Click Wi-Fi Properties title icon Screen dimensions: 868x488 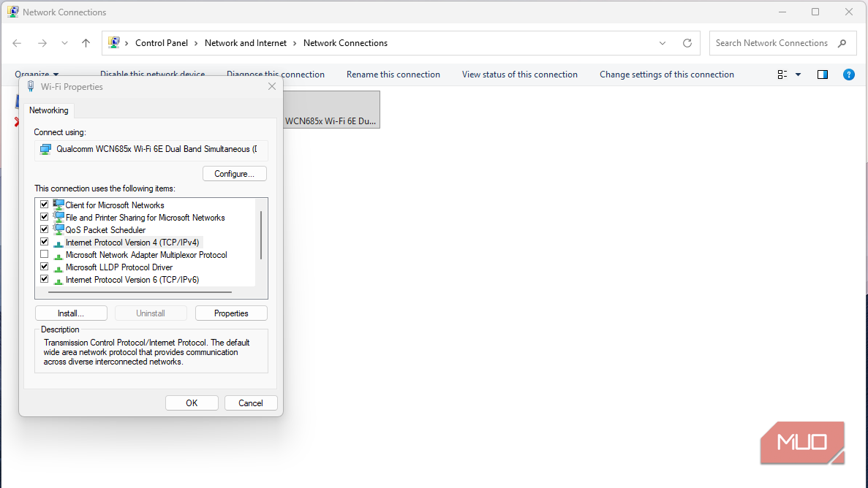[31, 86]
